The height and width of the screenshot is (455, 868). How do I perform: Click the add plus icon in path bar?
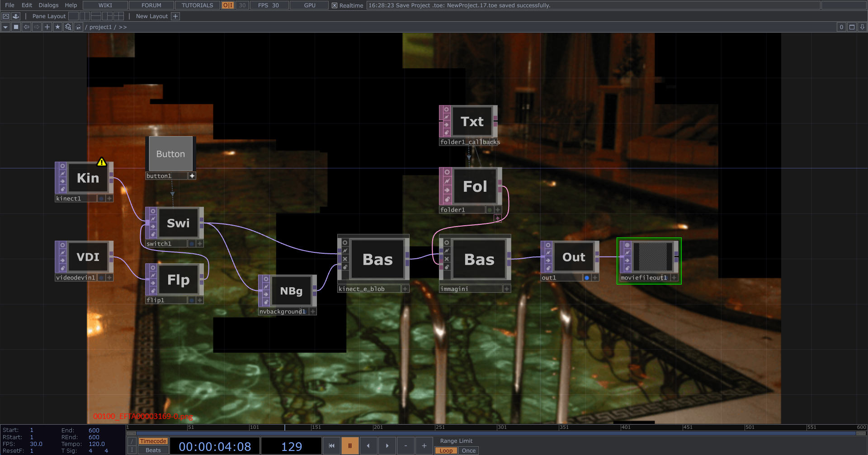pos(47,27)
